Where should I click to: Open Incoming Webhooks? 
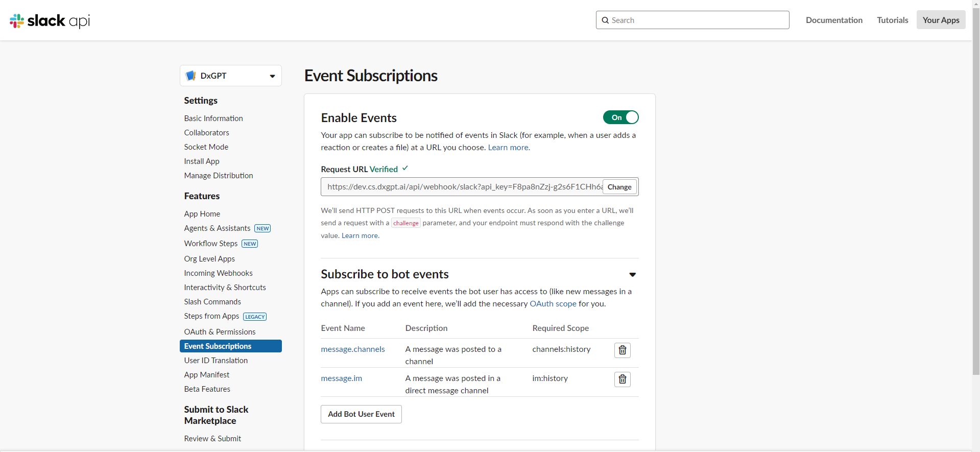coord(219,273)
